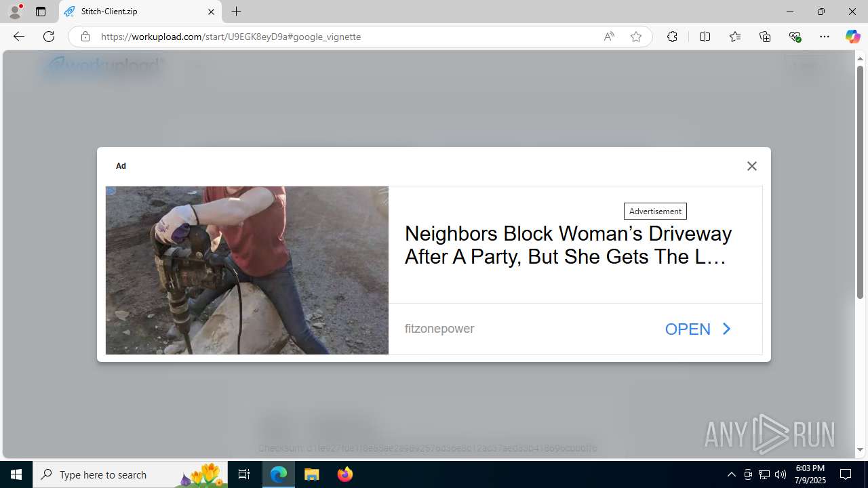Open Browser essentials
The width and height of the screenshot is (868, 488).
click(x=795, y=37)
